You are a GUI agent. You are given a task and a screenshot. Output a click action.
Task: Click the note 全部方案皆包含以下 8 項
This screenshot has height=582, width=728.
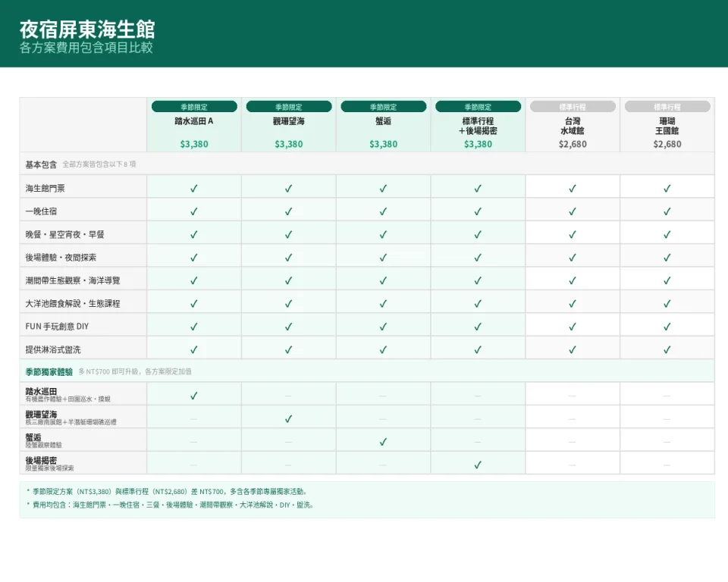click(99, 164)
